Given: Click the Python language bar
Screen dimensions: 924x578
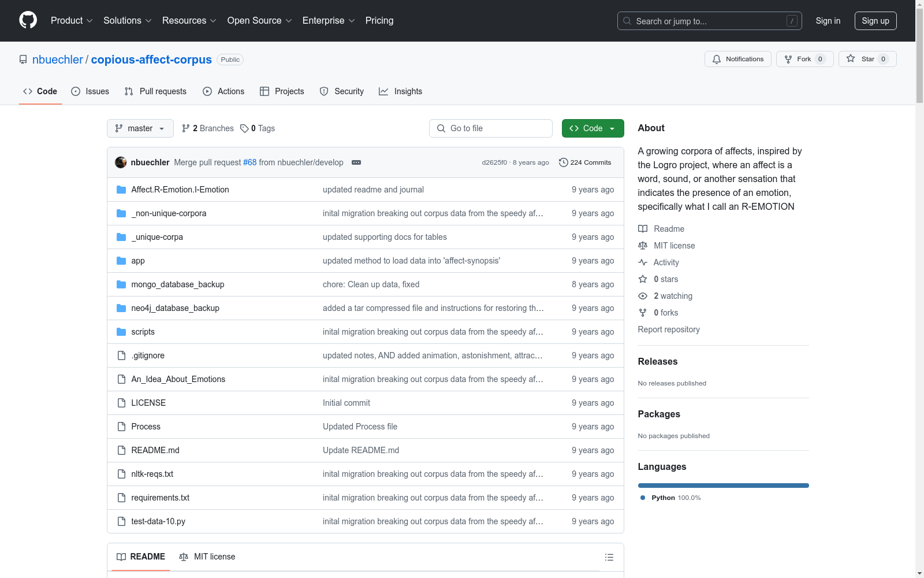Looking at the screenshot, I should click(724, 486).
